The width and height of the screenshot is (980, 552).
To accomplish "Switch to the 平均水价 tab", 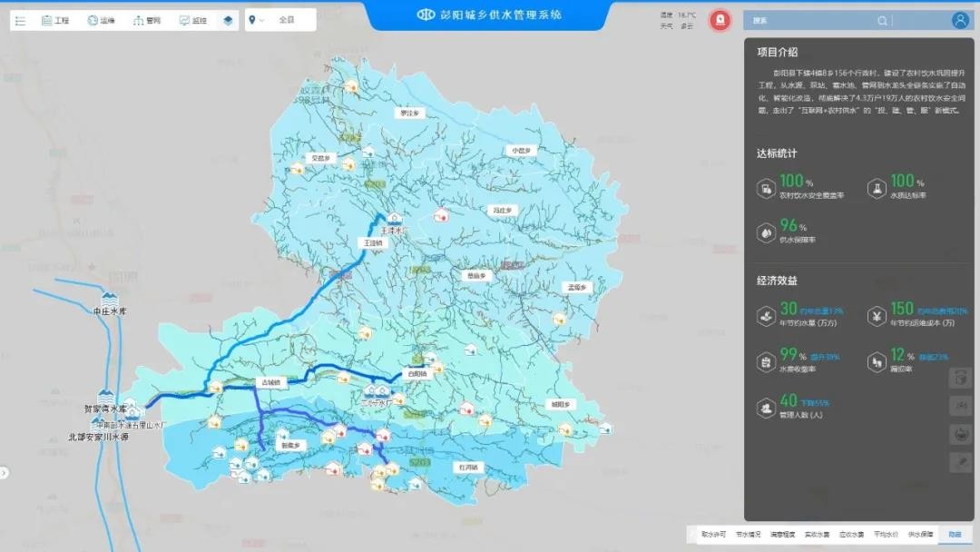I will point(886,535).
